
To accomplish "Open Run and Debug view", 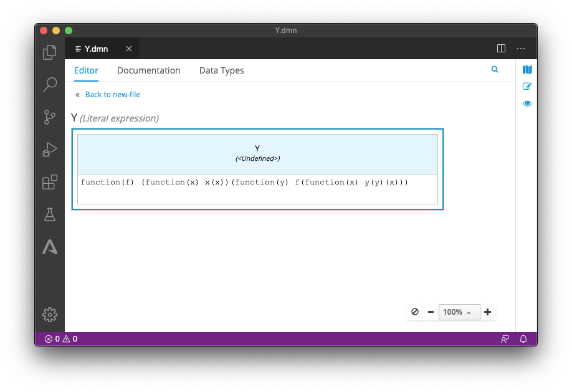I will (50, 150).
